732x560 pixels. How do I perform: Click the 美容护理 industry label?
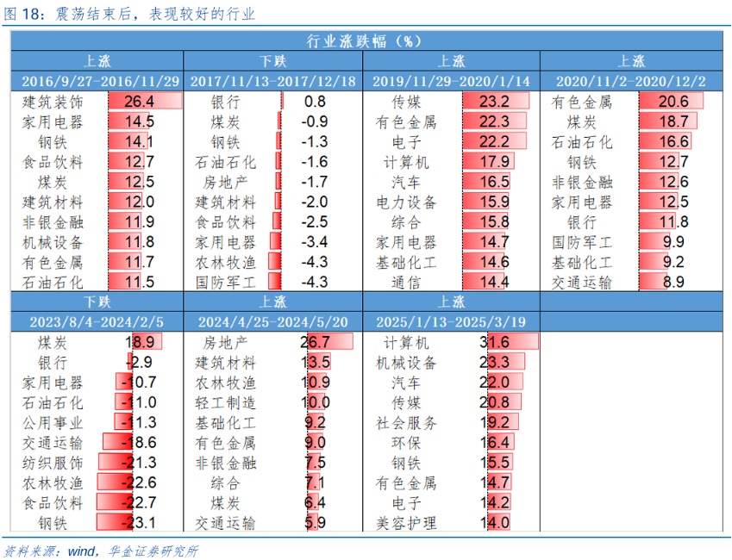pos(406,523)
